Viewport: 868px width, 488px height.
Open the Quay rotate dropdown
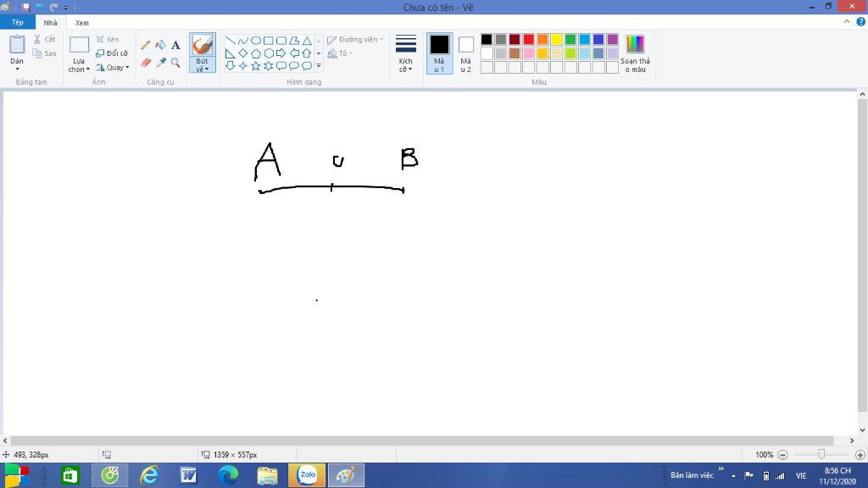coord(113,68)
